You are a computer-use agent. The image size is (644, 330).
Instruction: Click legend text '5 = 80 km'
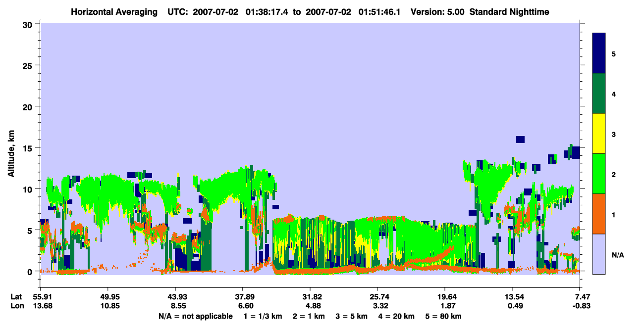point(443,316)
